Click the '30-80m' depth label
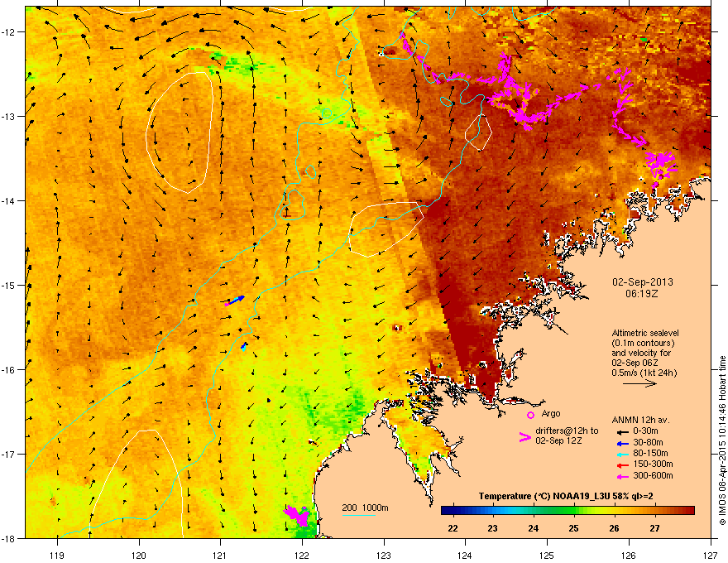728x563 pixels. pos(648,442)
